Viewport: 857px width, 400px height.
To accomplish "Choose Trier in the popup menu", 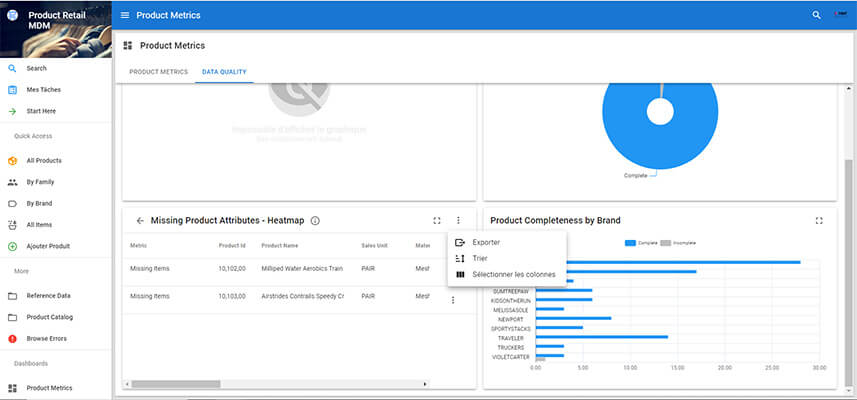I will tap(480, 258).
